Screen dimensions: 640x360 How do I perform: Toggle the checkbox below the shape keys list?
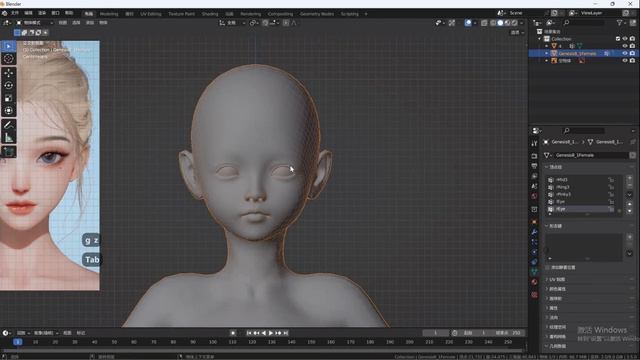tap(548, 267)
